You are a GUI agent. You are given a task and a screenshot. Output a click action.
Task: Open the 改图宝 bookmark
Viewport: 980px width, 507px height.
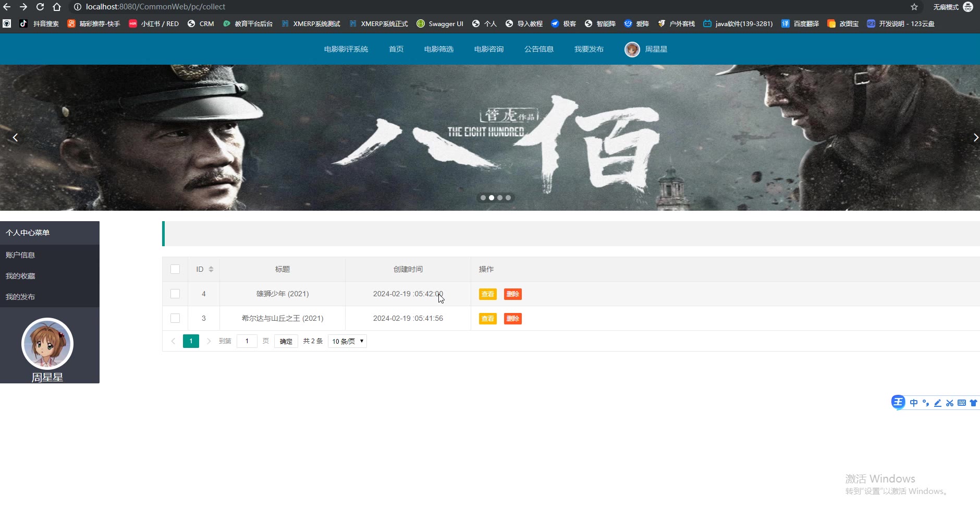pos(843,23)
